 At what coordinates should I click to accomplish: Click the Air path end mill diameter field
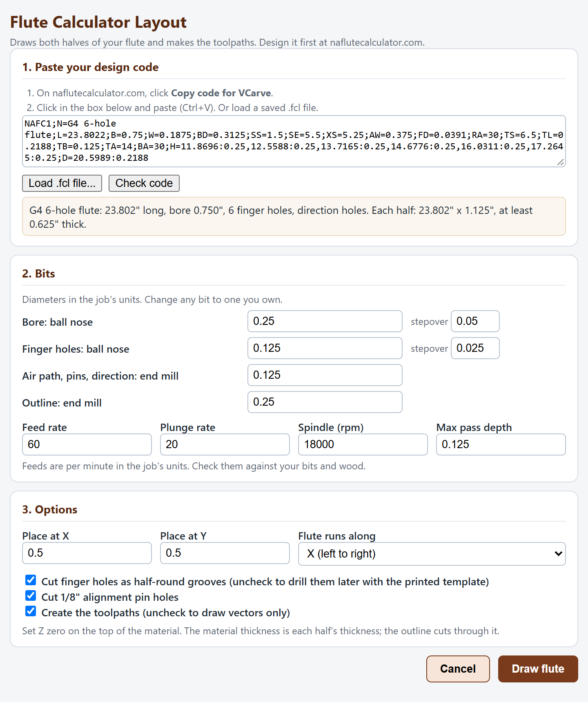coord(325,375)
